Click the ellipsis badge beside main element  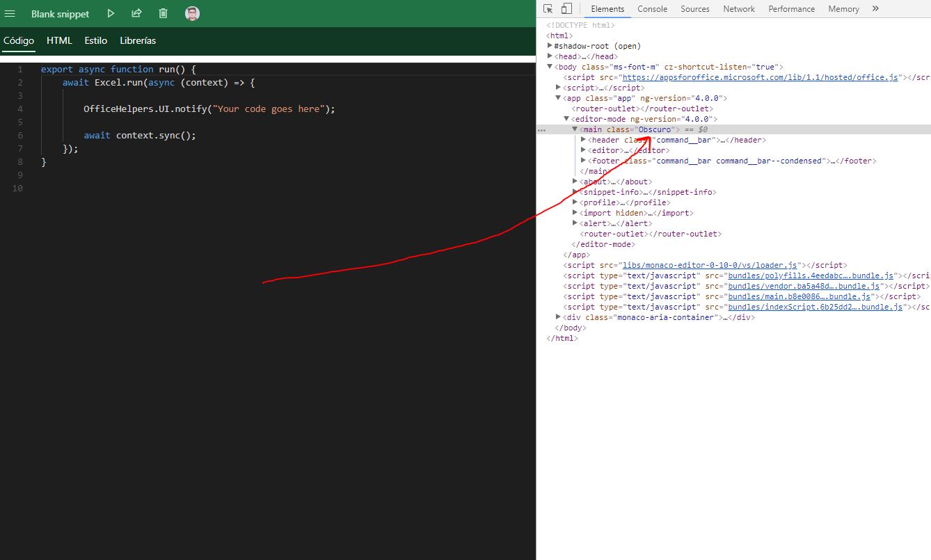pyautogui.click(x=541, y=129)
